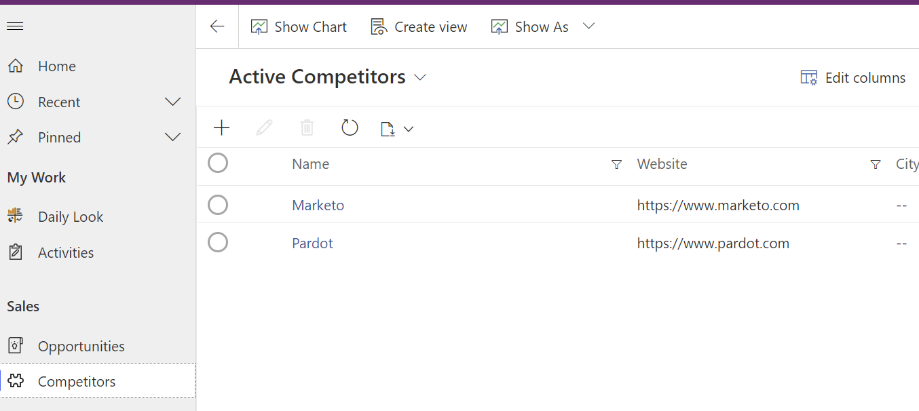Click the refresh circular arrow icon

tap(350, 128)
